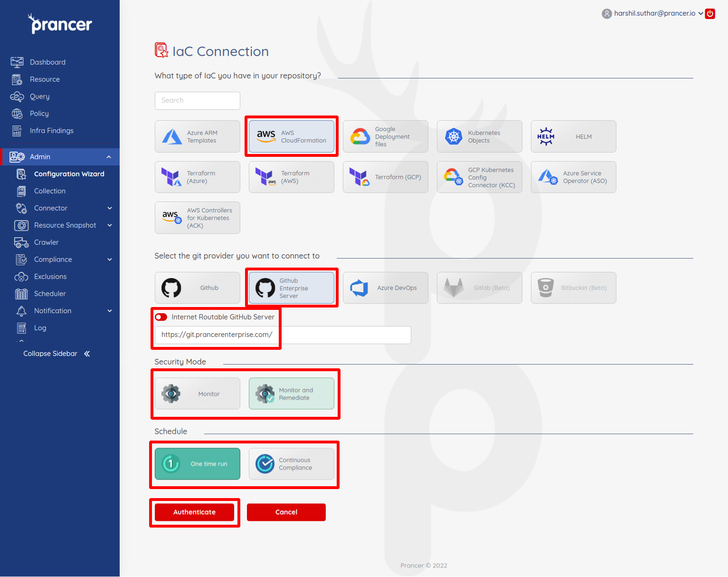Click the double-chevron collapse sidebar icon

click(x=87, y=354)
